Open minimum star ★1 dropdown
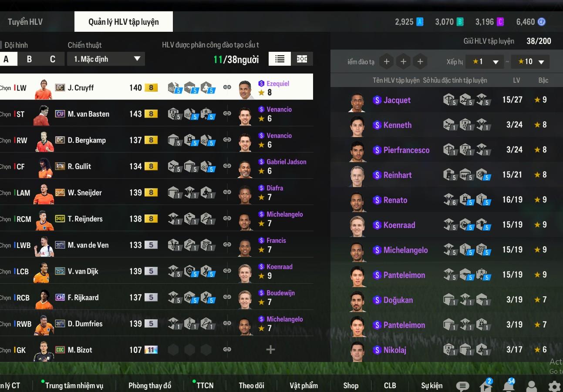The image size is (563, 392). click(x=485, y=62)
